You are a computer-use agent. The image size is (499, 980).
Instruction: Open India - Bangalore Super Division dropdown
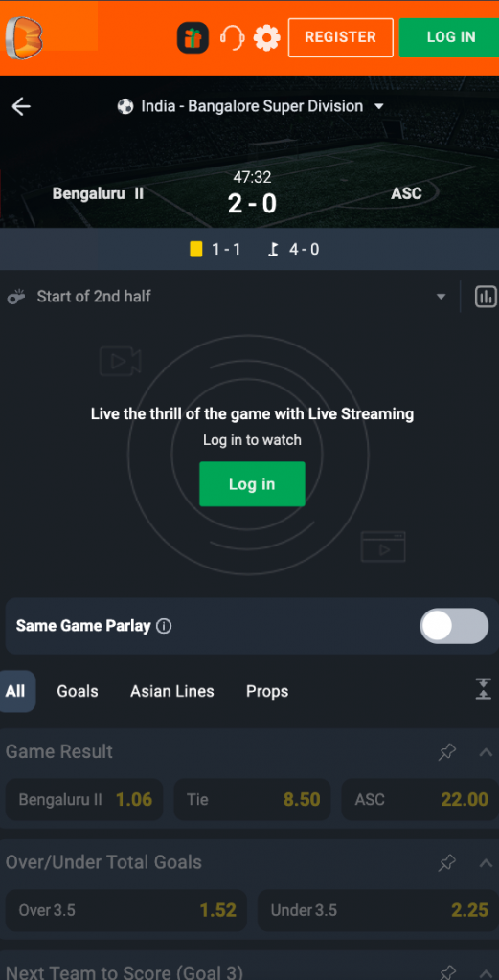coord(250,107)
